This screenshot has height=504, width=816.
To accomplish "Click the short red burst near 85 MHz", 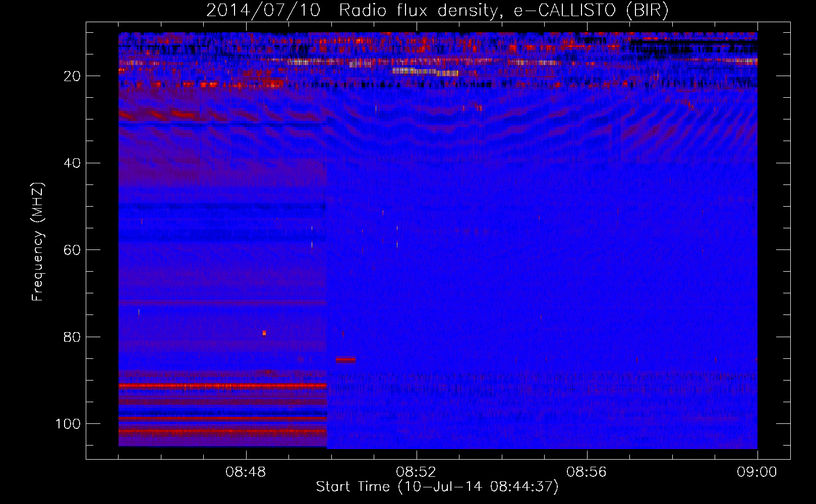I will [x=346, y=359].
